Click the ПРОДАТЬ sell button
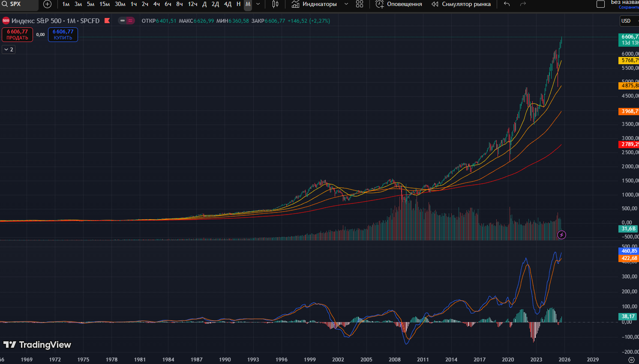The image size is (639, 364). click(x=17, y=35)
